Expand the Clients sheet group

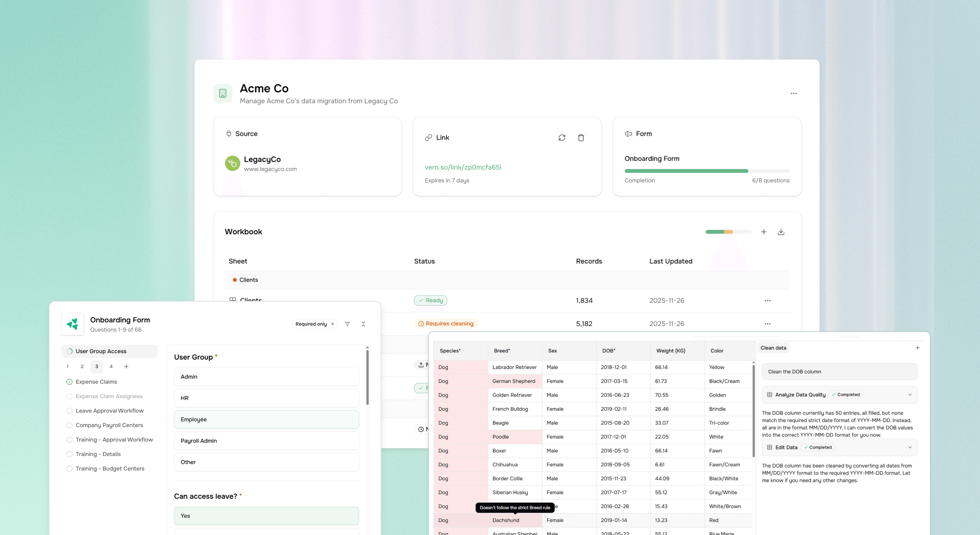pyautogui.click(x=245, y=279)
